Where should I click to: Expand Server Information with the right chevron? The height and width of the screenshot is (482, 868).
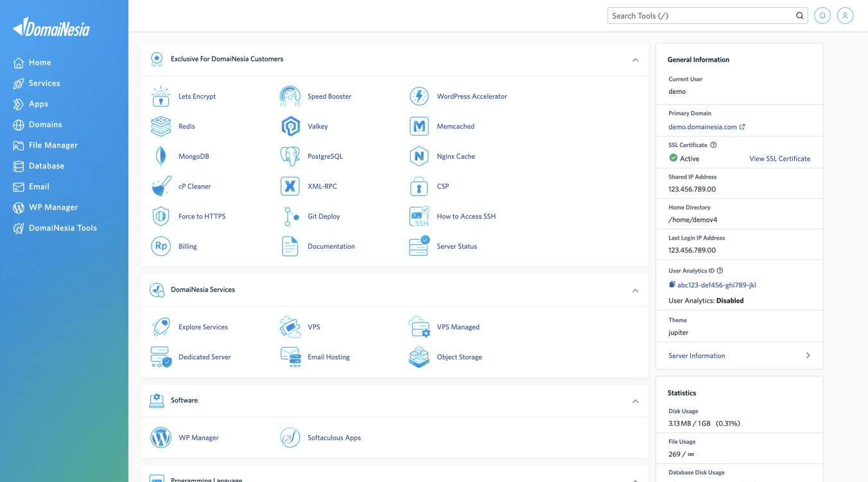(808, 355)
